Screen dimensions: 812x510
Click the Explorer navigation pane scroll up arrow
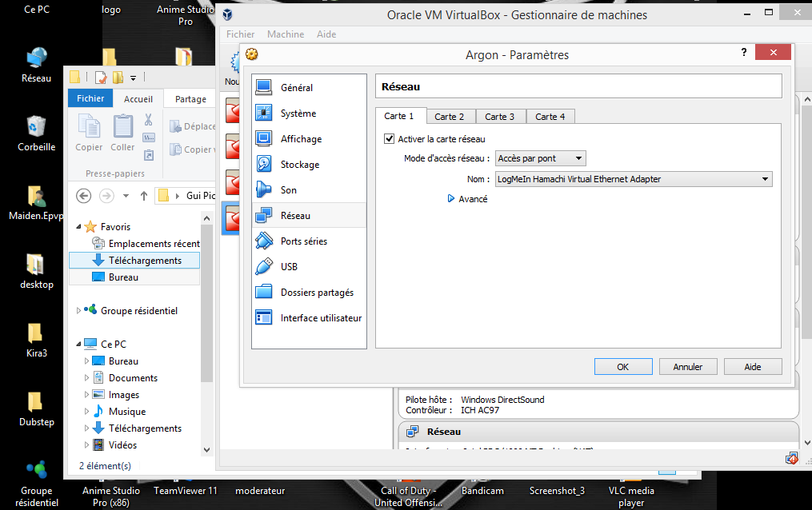(x=206, y=218)
